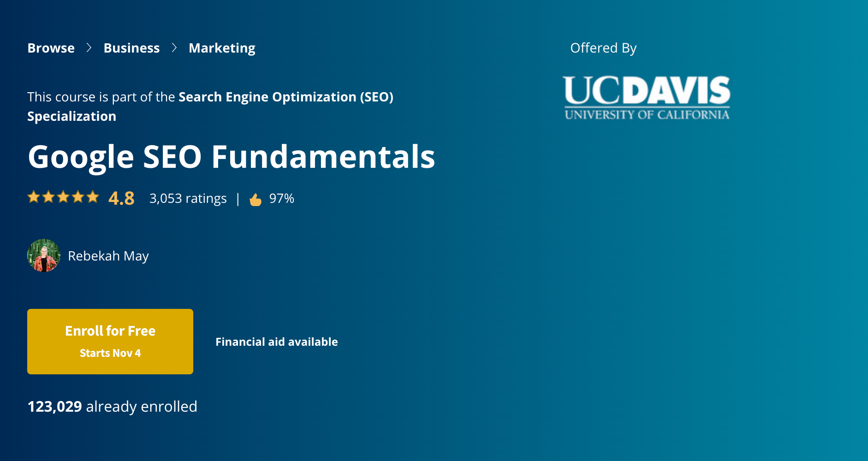
Task: Click the first gold star in rating
Action: tap(34, 197)
